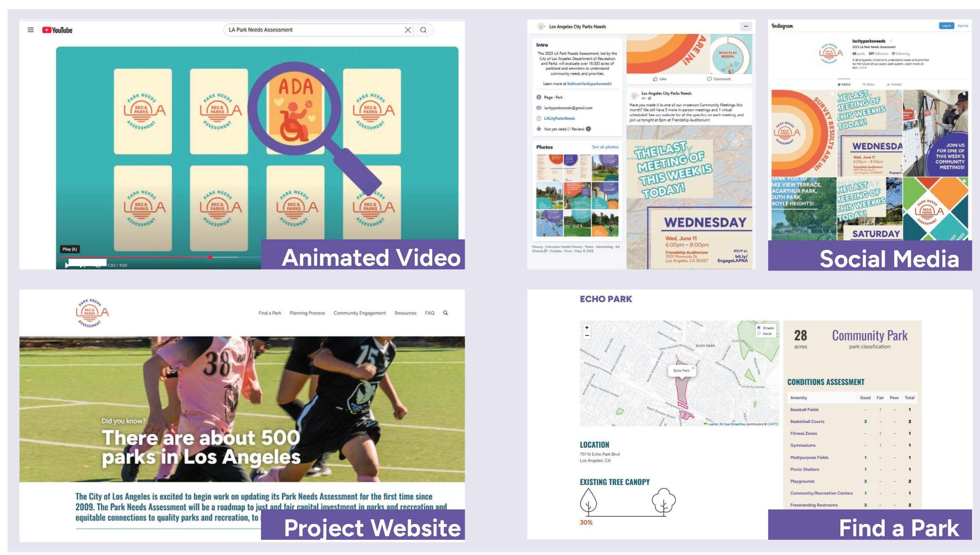Click the Instagram Sign Up link
The width and height of the screenshot is (980, 555).
(963, 26)
